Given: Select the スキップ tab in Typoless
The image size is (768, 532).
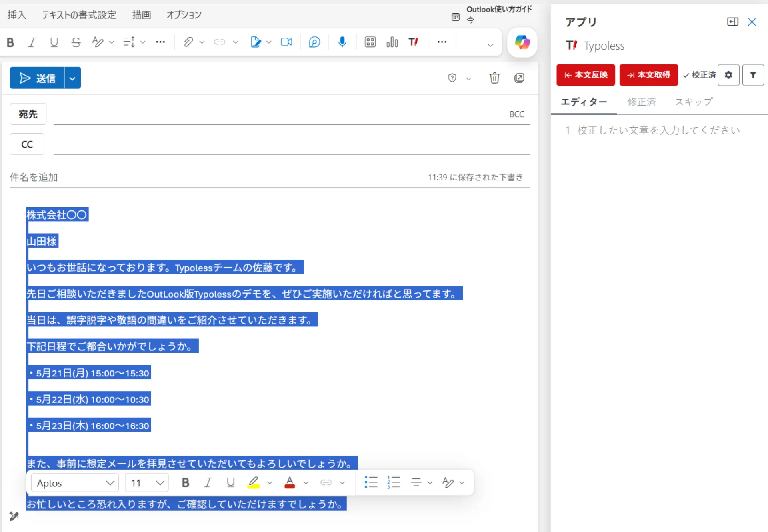Looking at the screenshot, I should [694, 102].
